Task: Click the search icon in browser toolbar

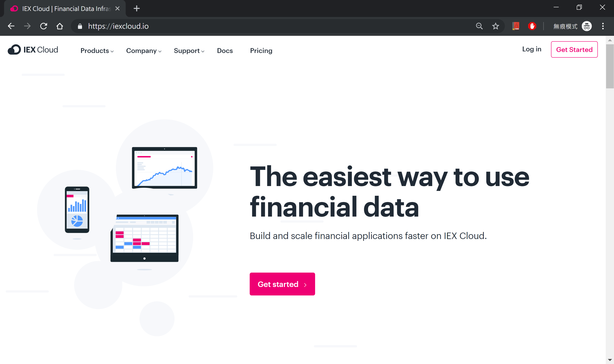Action: coord(479,26)
